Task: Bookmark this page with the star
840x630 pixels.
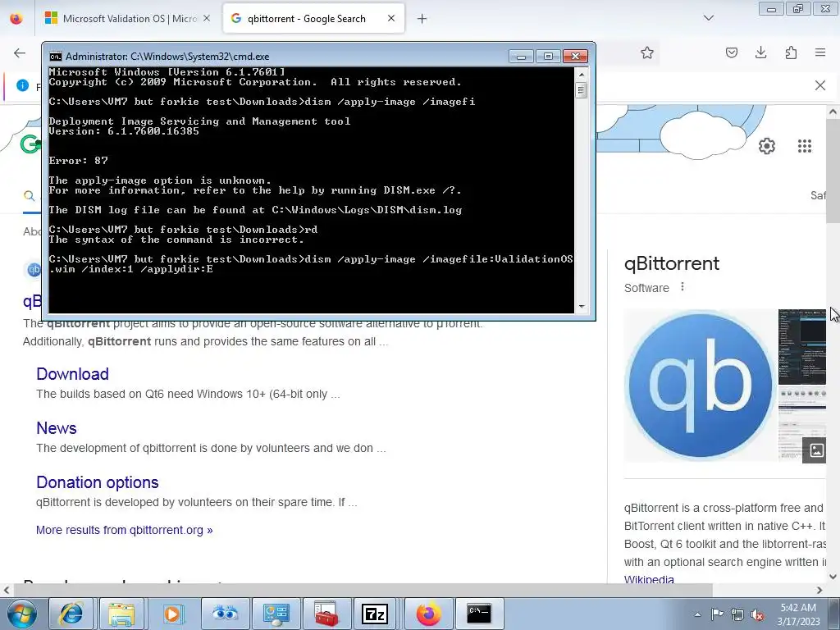Action: tap(647, 52)
